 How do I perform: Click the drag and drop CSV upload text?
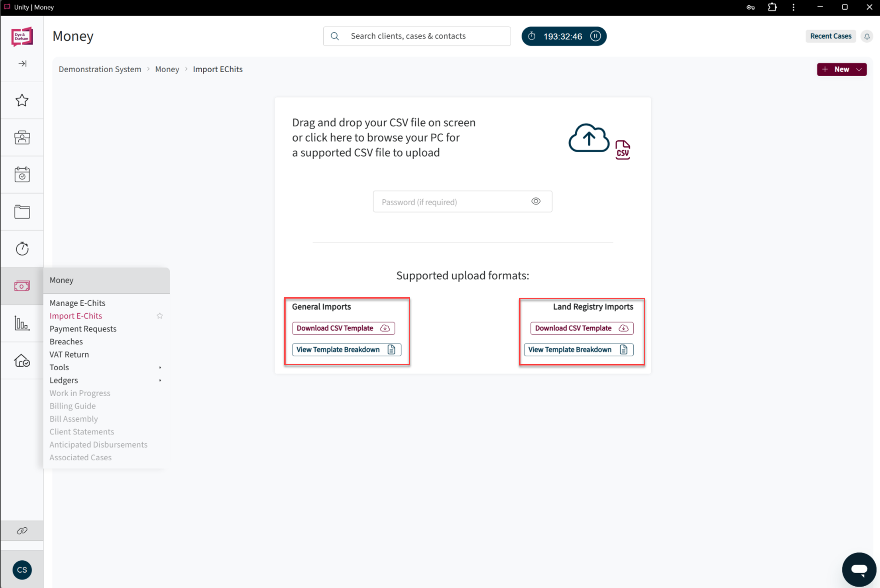point(384,138)
